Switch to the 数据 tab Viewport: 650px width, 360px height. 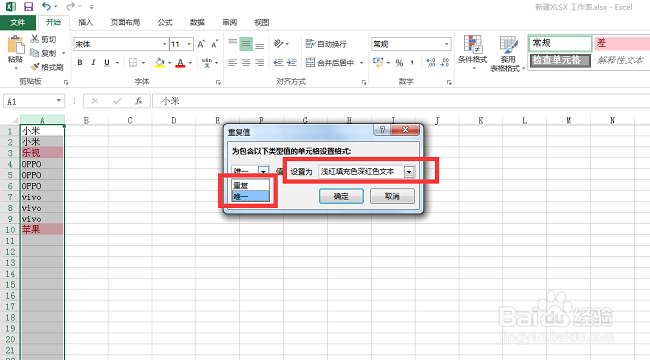tap(197, 22)
